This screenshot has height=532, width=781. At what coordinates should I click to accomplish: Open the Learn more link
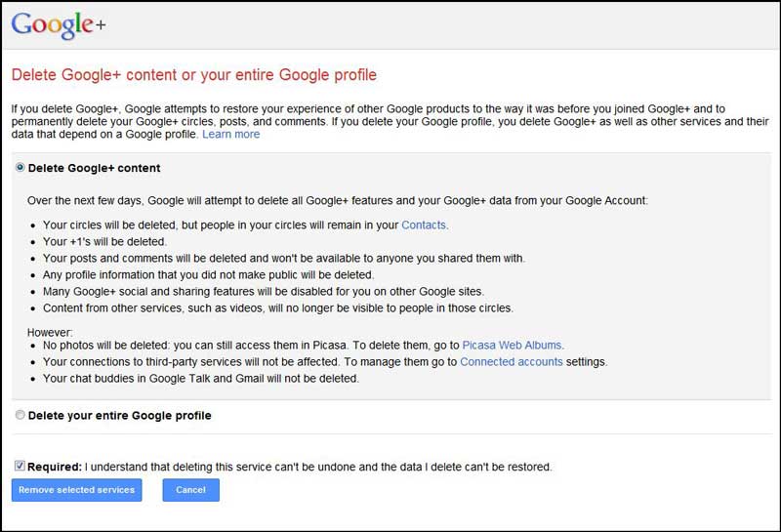230,134
